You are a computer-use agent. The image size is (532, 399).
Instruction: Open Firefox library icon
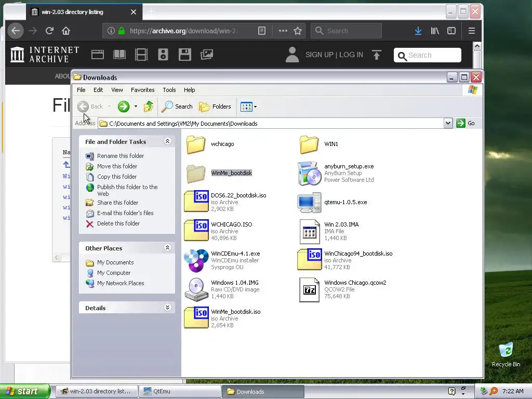coord(435,31)
